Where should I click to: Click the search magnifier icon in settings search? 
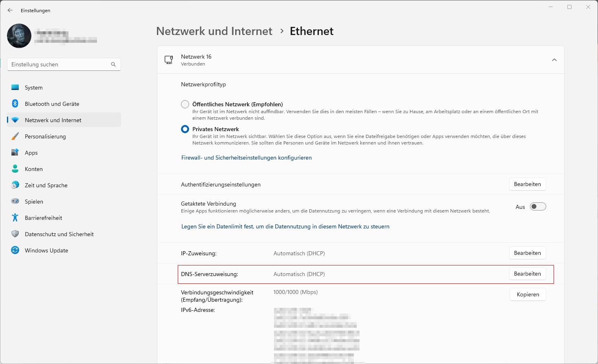pos(113,64)
